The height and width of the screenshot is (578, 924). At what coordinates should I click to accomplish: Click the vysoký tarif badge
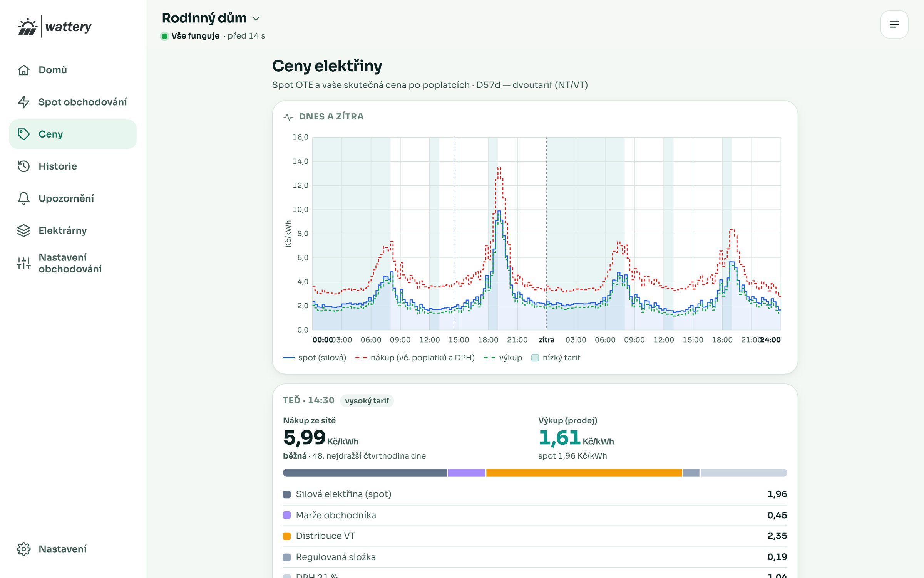click(367, 401)
